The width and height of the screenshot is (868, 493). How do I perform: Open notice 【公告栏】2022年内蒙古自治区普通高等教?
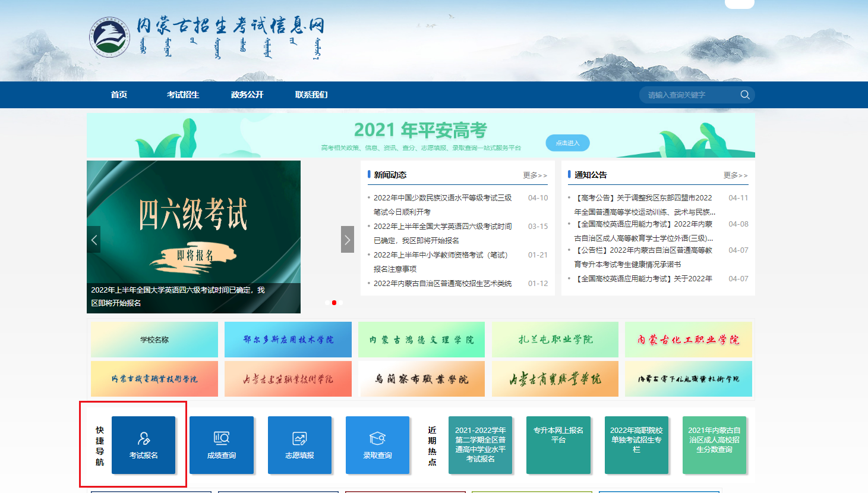643,257
